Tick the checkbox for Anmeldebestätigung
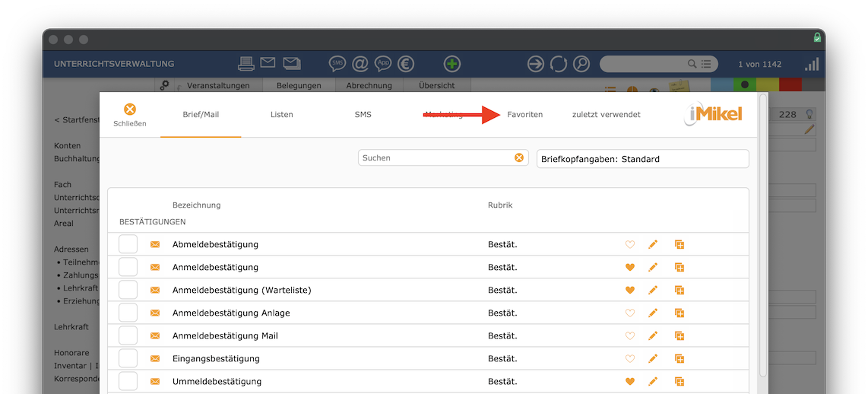This screenshot has height=394, width=868. tap(128, 267)
